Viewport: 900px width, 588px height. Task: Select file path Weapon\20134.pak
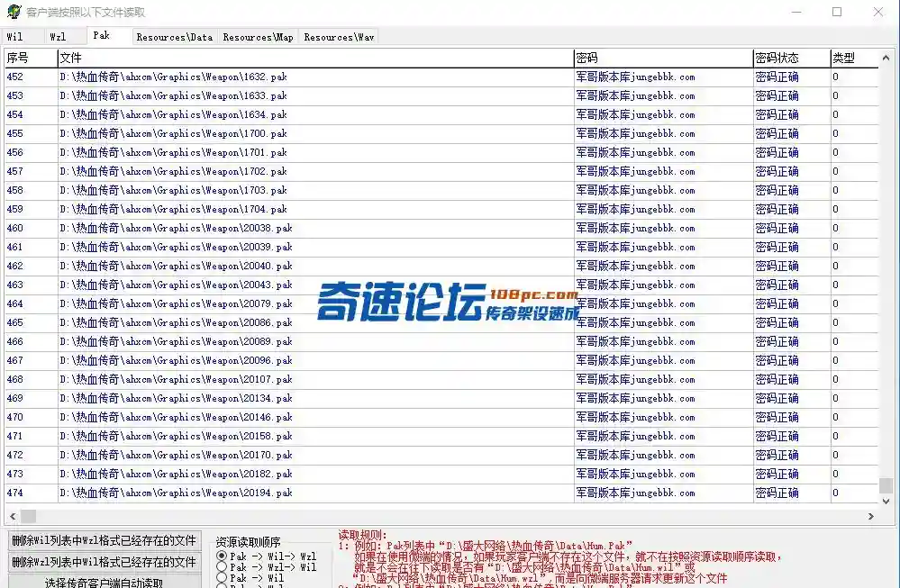[x=177, y=399]
